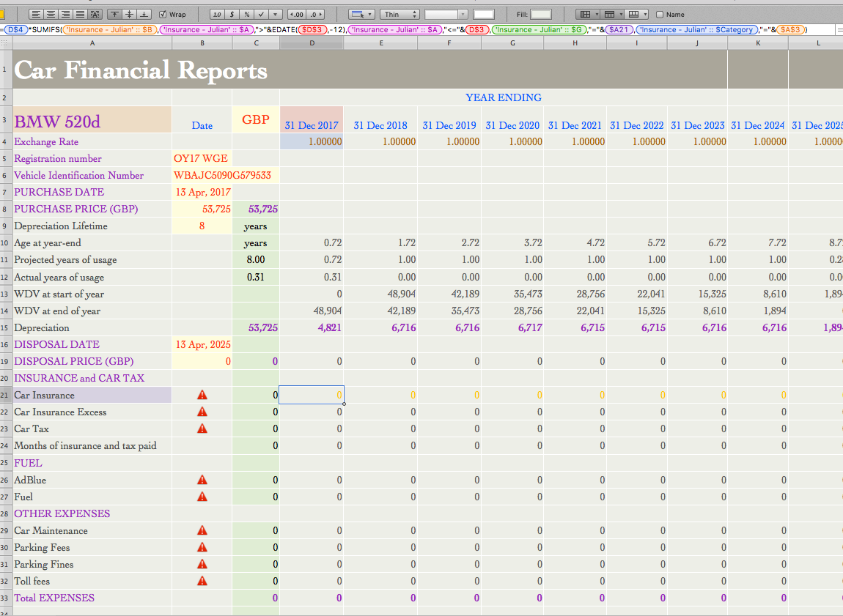Screen dimensions: 843x616
Task: Apply currency format with $ button
Action: point(232,15)
